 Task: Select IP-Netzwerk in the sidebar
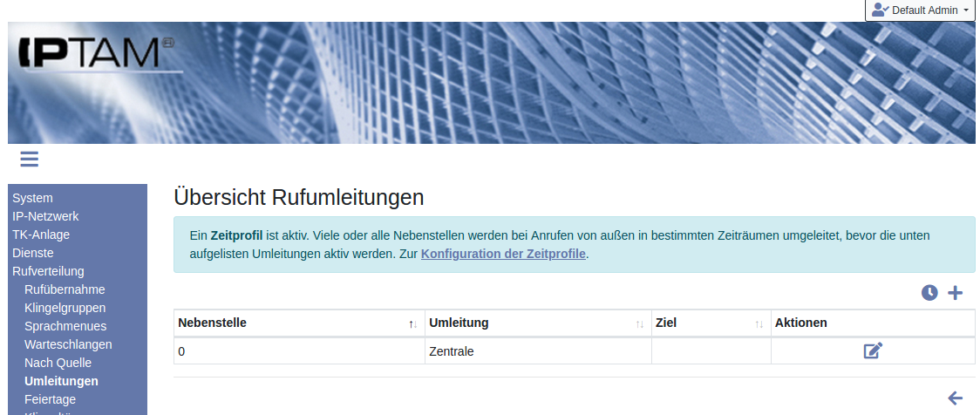(x=45, y=216)
